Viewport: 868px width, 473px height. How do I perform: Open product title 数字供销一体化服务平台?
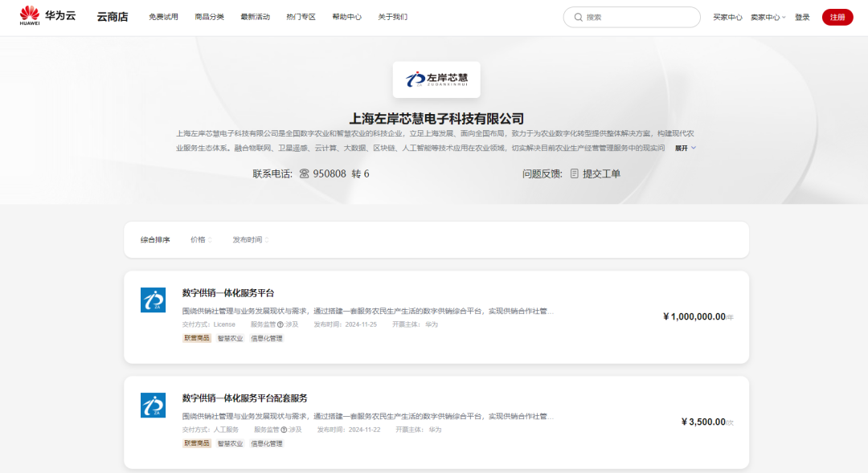pyautogui.click(x=228, y=293)
